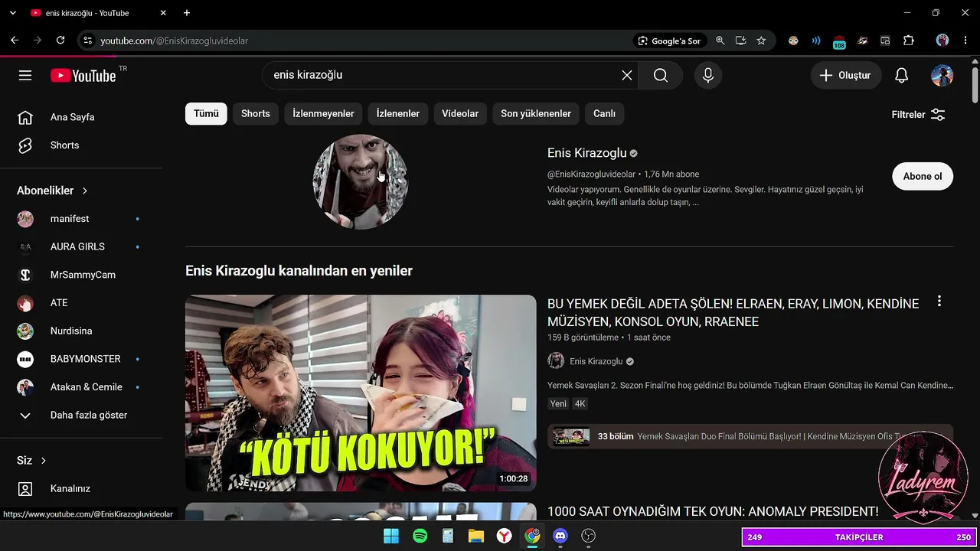Image resolution: width=980 pixels, height=551 pixels.
Task: Open File Explorer from the taskbar
Action: pyautogui.click(x=476, y=536)
